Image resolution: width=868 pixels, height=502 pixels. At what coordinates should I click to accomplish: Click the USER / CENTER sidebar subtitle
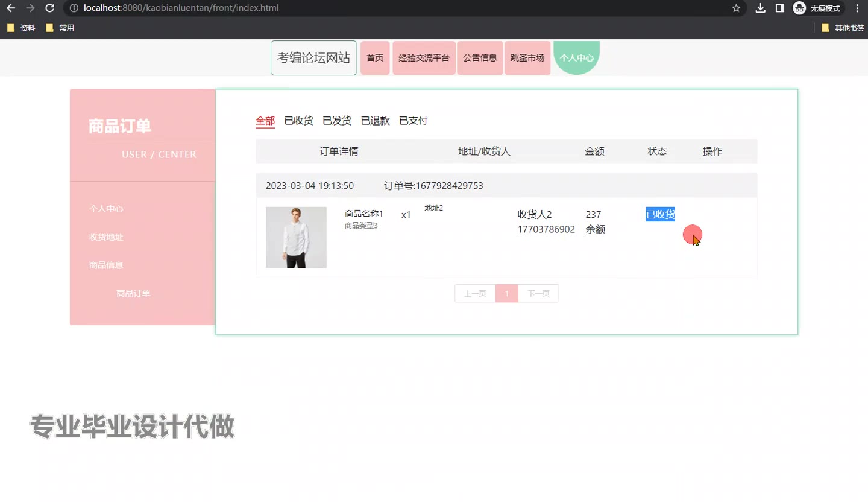pos(159,154)
